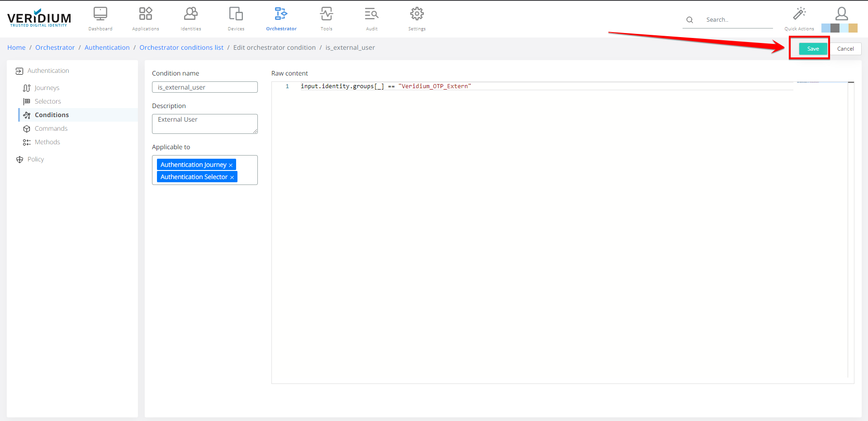Click the user profile avatar icon
The width and height of the screenshot is (868, 421).
[841, 14]
